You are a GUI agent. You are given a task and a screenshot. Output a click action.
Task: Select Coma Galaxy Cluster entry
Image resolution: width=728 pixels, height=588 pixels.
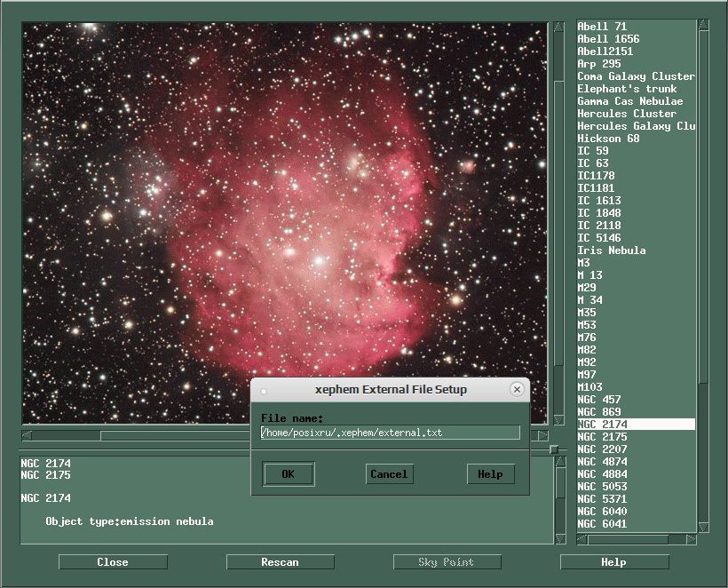(x=636, y=76)
